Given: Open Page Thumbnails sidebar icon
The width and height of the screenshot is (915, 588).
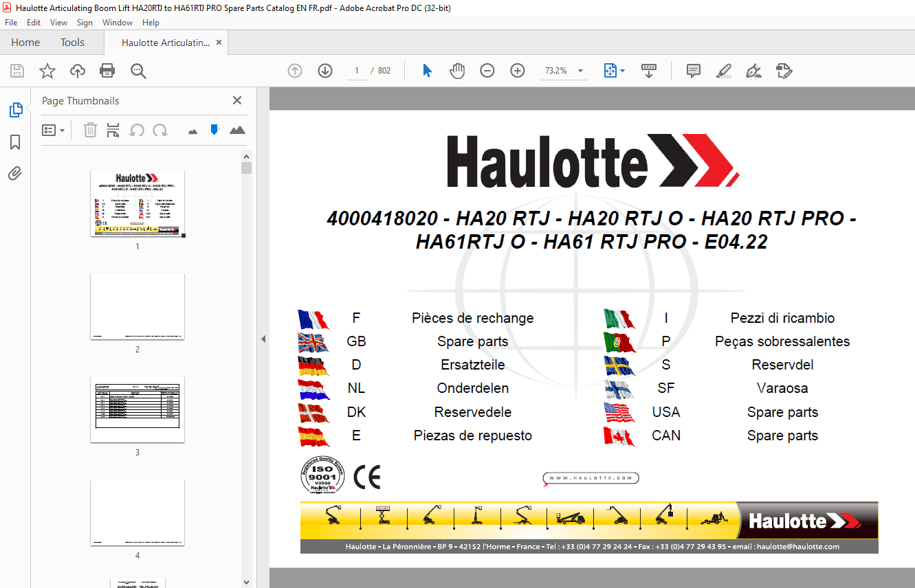Looking at the screenshot, I should pyautogui.click(x=15, y=110).
